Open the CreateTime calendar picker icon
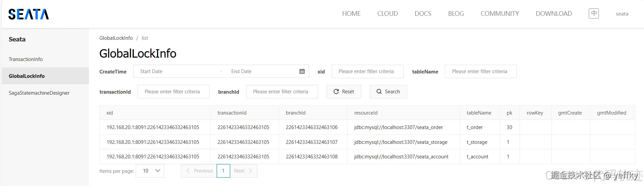The width and height of the screenshot is (644, 186). (302, 71)
